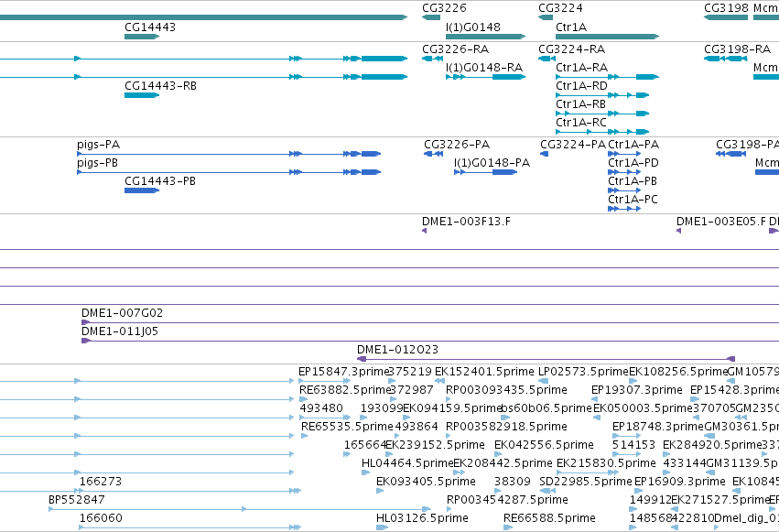Click the DME1-003E05.F feature
Screen dimensions: 779x532
[x=678, y=231]
